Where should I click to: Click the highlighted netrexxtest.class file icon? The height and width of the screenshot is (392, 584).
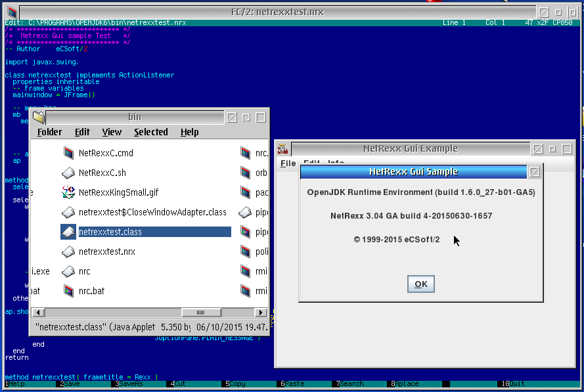coord(68,232)
